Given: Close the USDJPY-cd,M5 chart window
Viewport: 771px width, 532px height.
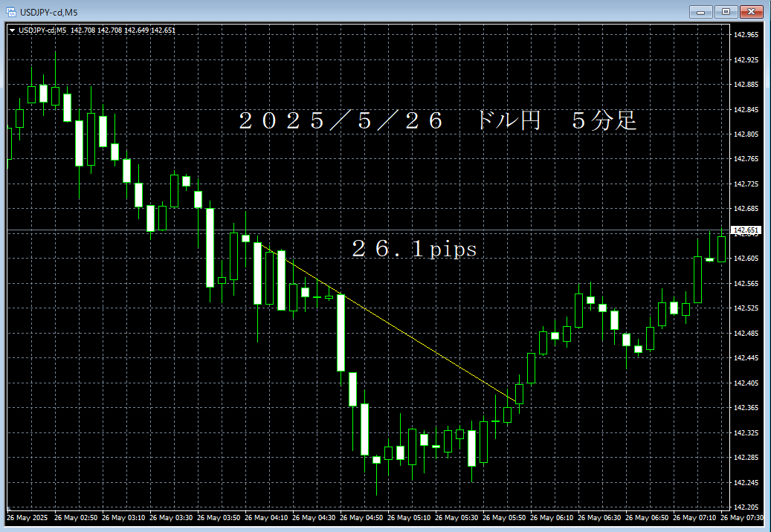Looking at the screenshot, I should coord(750,12).
